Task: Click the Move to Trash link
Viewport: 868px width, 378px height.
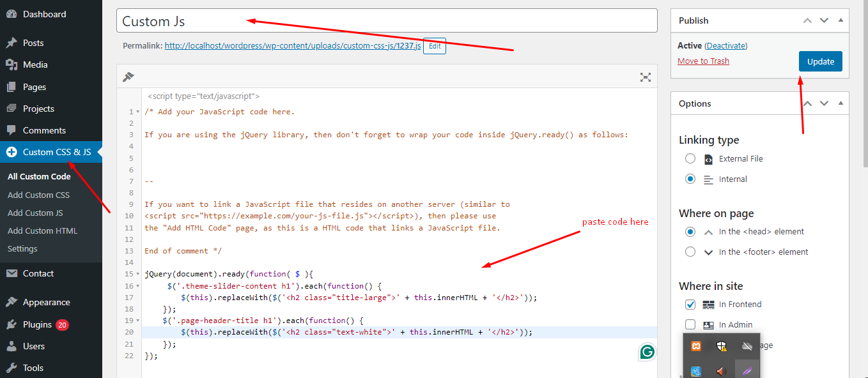Action: [x=703, y=61]
